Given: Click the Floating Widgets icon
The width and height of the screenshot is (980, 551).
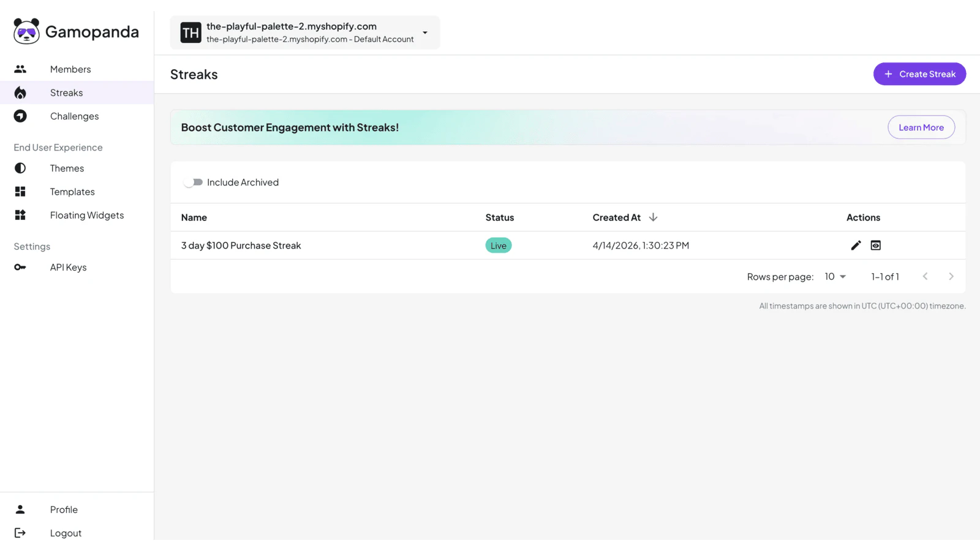Looking at the screenshot, I should coord(20,215).
